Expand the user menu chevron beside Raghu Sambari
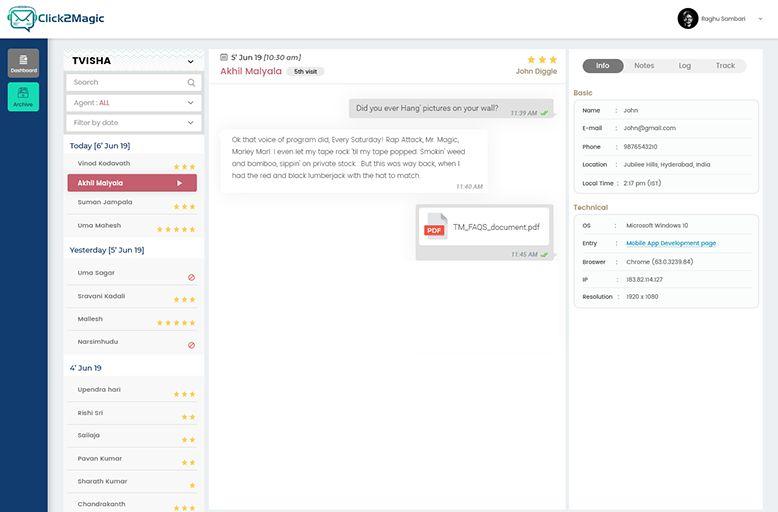778x512 pixels. pyautogui.click(x=760, y=19)
